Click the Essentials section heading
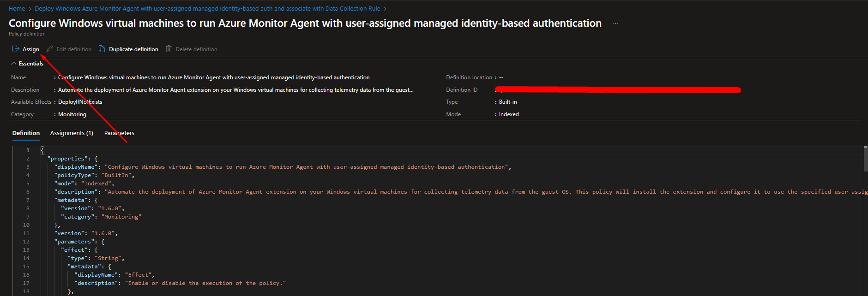Image resolution: width=868 pixels, height=296 pixels. (31, 64)
